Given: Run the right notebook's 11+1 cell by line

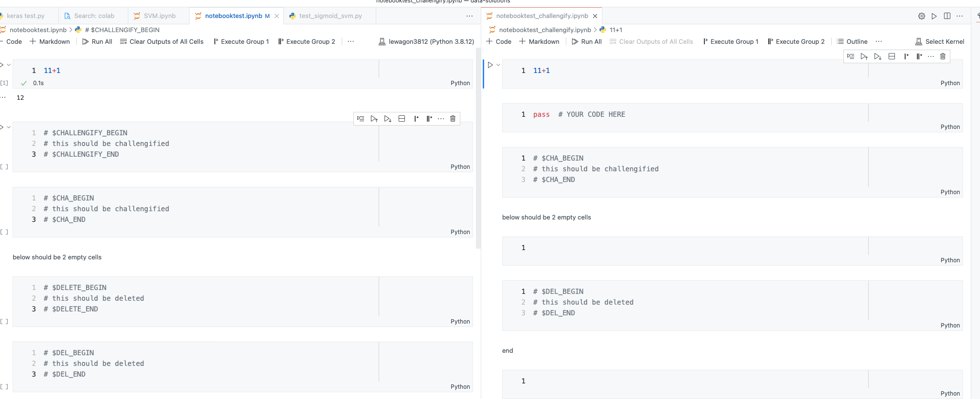Looking at the screenshot, I should (x=850, y=56).
